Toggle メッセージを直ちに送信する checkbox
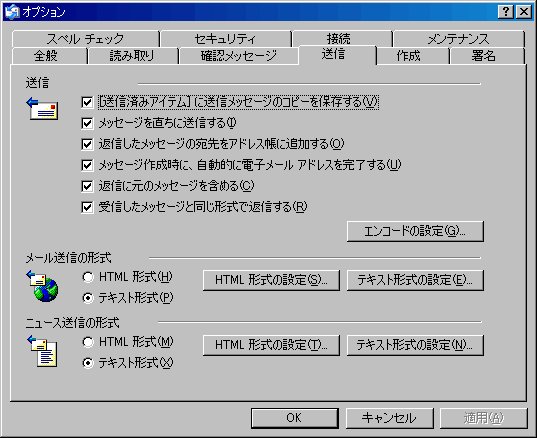The width and height of the screenshot is (537, 438). [x=87, y=123]
